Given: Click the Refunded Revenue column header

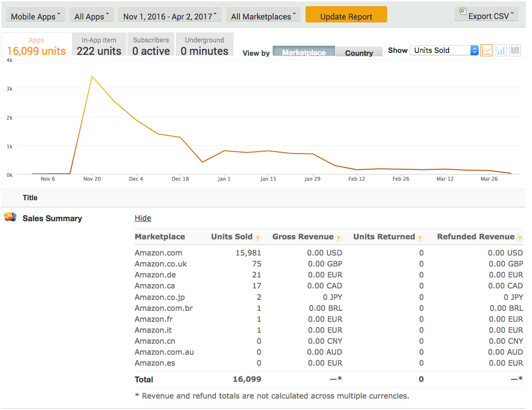Looking at the screenshot, I should [x=476, y=236].
